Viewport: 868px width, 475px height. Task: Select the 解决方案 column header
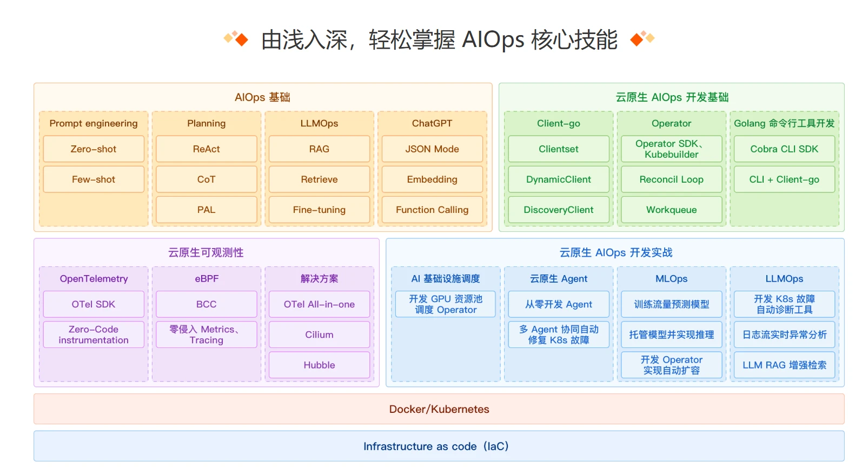[320, 278]
